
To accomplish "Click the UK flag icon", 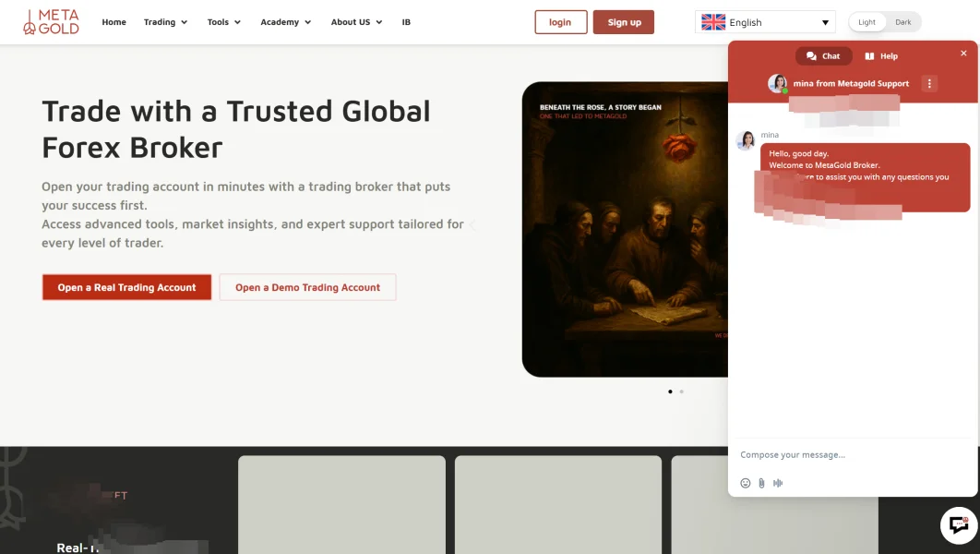I will 713,22.
